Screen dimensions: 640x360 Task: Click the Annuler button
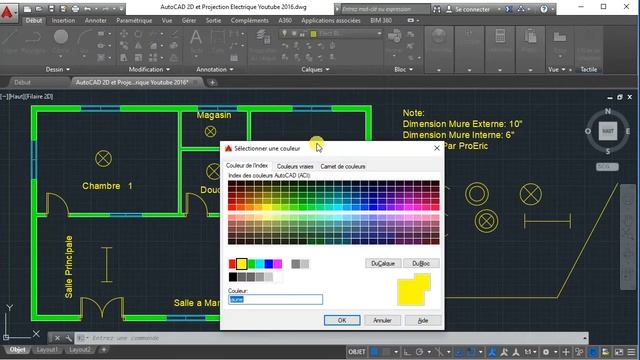[x=382, y=320]
